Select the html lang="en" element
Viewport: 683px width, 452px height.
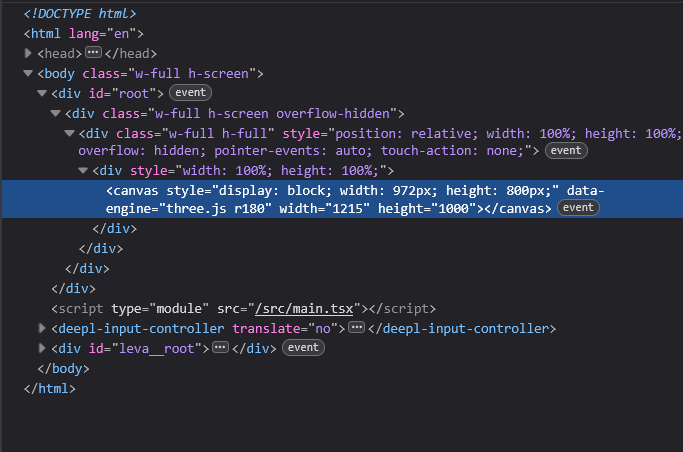tap(84, 34)
